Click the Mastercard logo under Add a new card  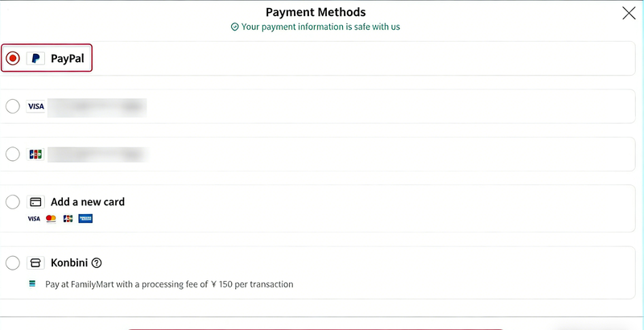tap(51, 218)
